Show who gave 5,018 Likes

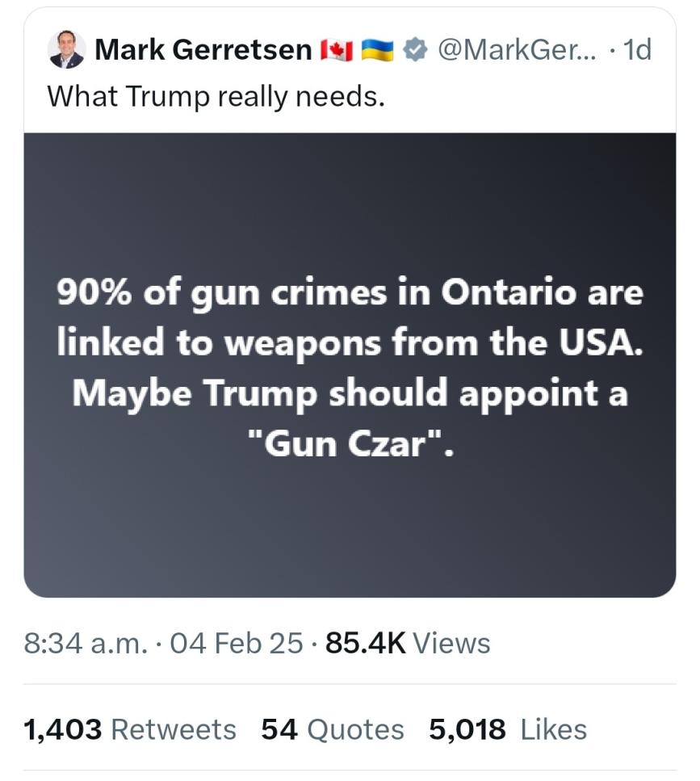(508, 729)
